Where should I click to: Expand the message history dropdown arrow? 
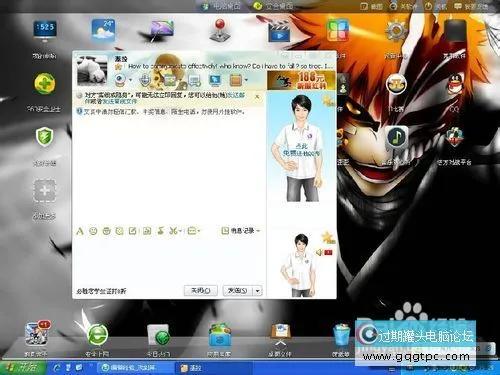pyautogui.click(x=258, y=231)
